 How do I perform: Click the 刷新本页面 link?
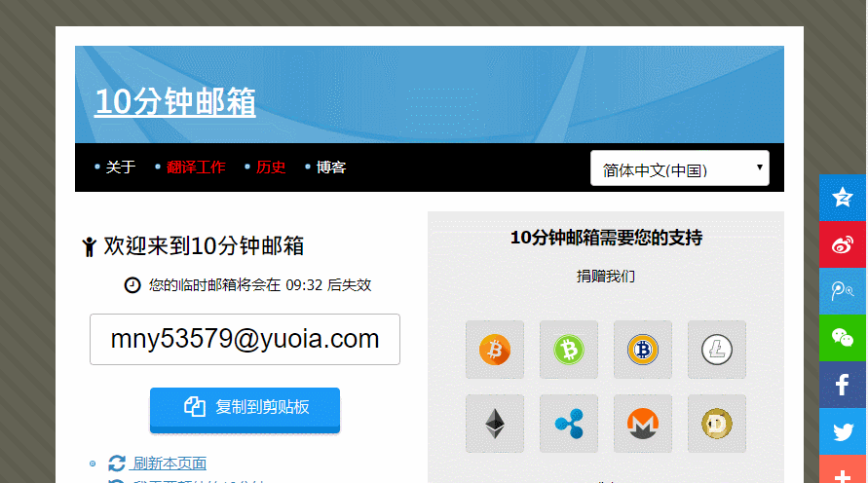click(170, 464)
